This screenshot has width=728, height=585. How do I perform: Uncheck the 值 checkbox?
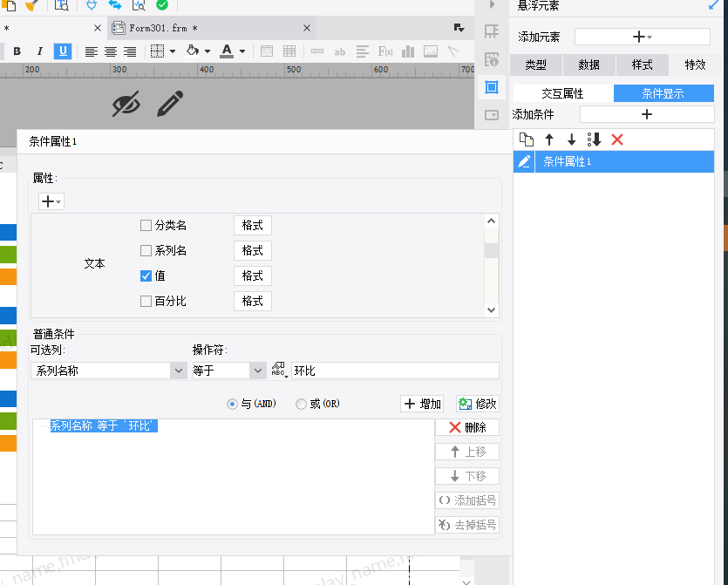click(x=146, y=275)
